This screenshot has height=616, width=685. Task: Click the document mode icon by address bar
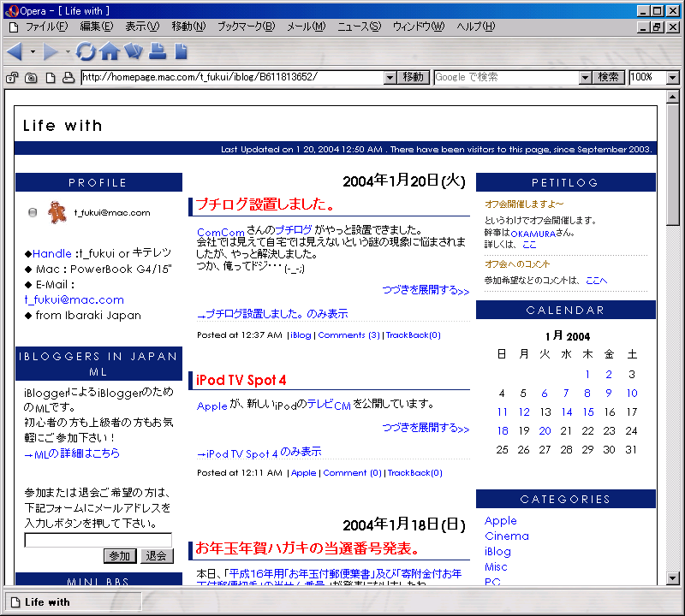pos(51,78)
